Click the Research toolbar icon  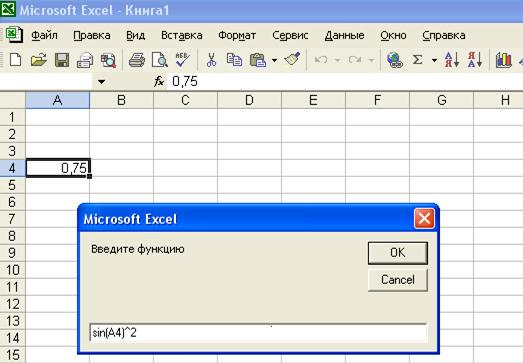108,60
